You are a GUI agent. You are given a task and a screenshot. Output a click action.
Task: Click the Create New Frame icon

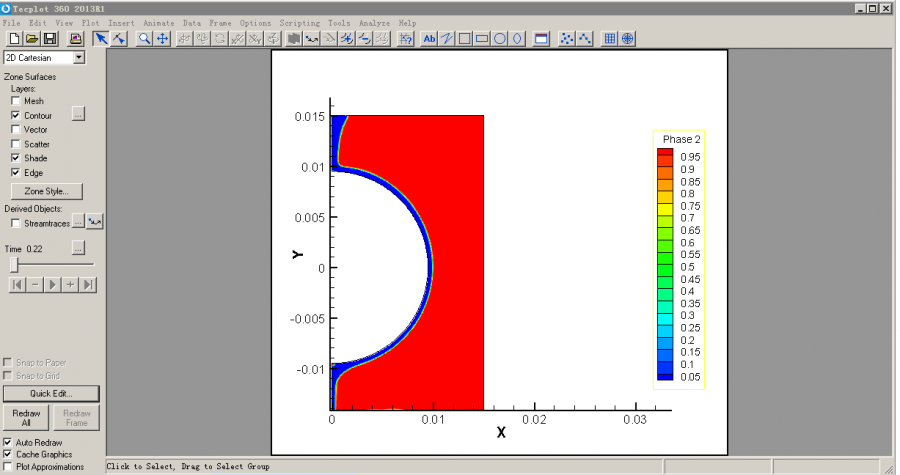(x=541, y=39)
